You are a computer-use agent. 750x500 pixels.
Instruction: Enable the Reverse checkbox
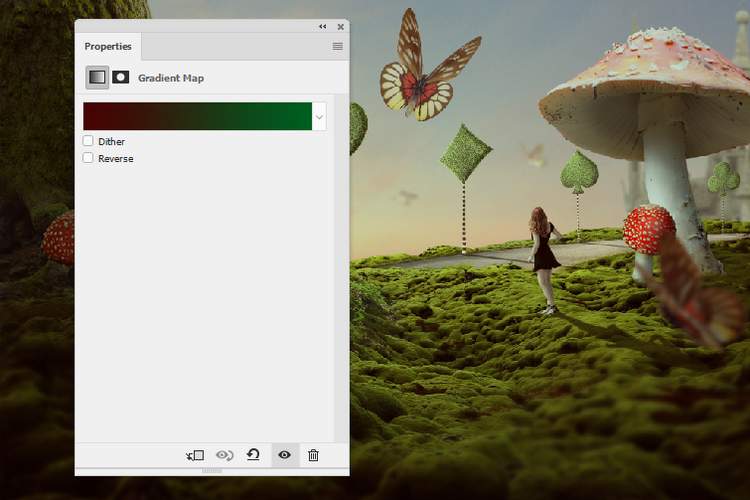pyautogui.click(x=89, y=158)
